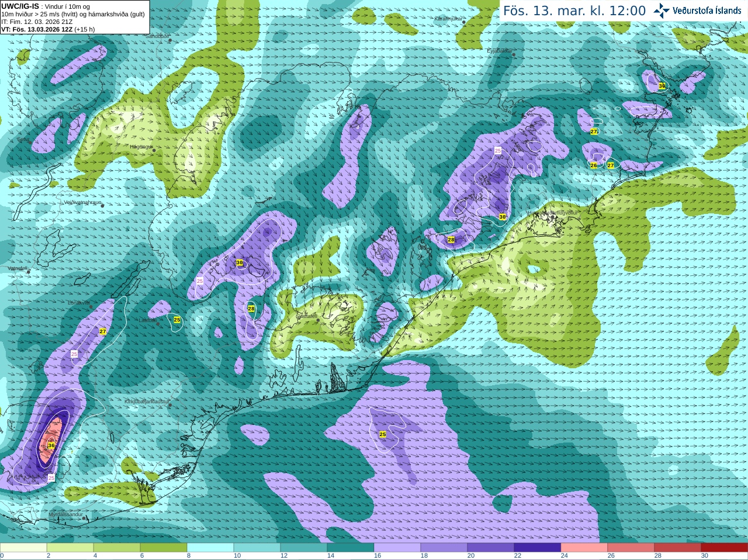Screen dimensions: 748x560
Task: Click the yellow 25 gust marker over the sea
Action: pos(383,434)
